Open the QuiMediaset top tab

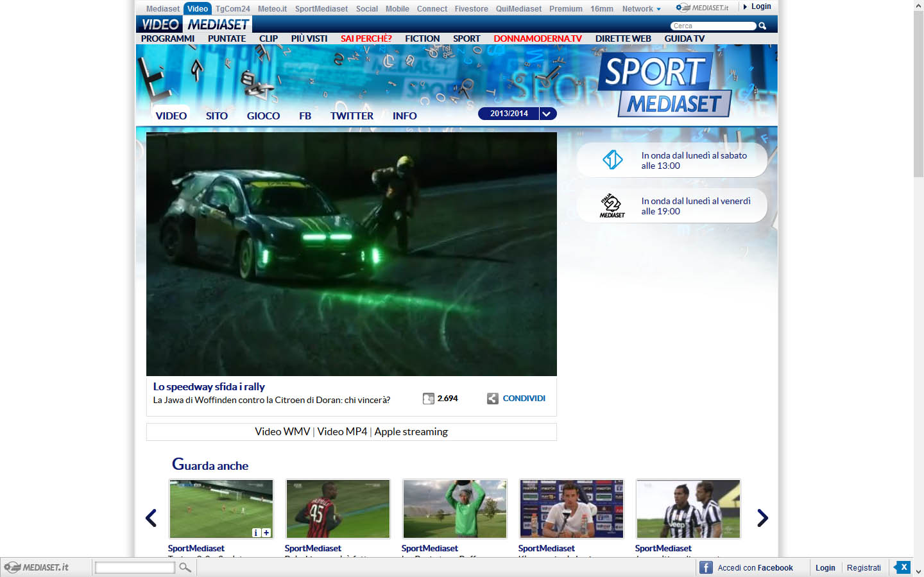pos(518,9)
